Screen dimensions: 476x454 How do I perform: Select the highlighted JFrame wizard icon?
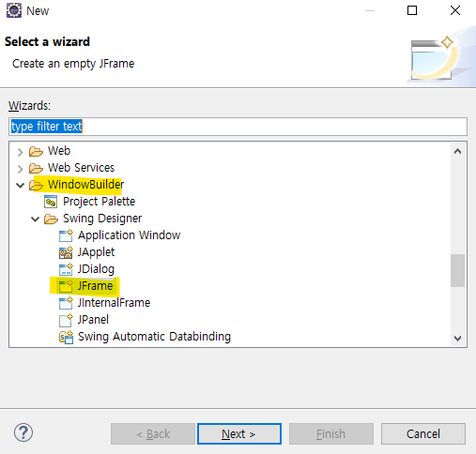tap(66, 286)
